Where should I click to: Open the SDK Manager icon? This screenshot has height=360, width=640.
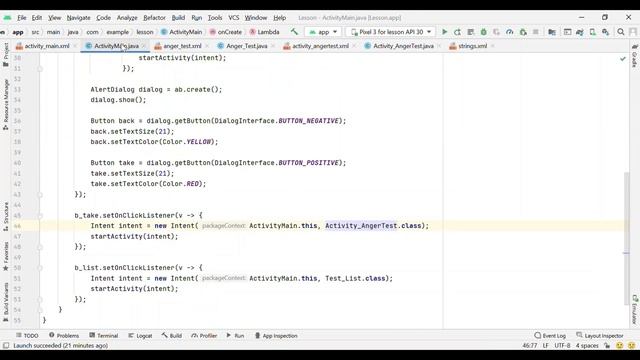606,32
